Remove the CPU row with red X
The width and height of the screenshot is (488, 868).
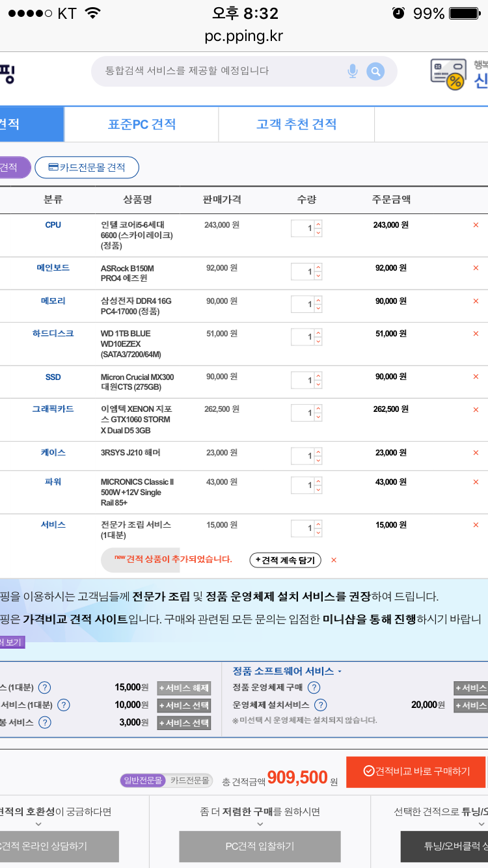(476, 225)
